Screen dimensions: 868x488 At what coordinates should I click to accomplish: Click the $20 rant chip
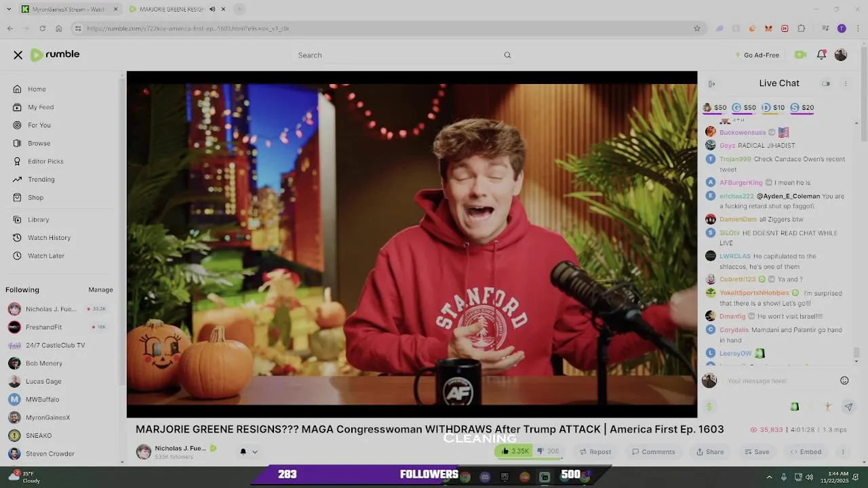pos(802,107)
